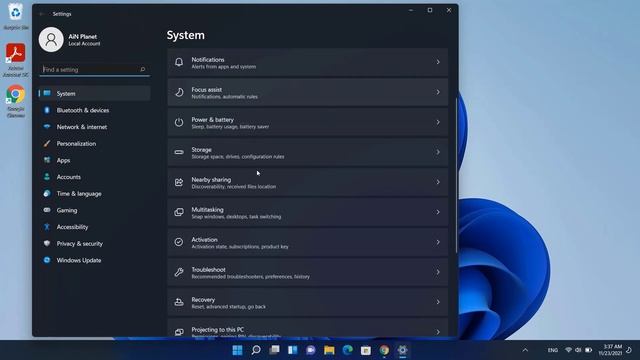Open Microsoft Store from the taskbar
Screen dimensions: 640x360
tap(366, 350)
